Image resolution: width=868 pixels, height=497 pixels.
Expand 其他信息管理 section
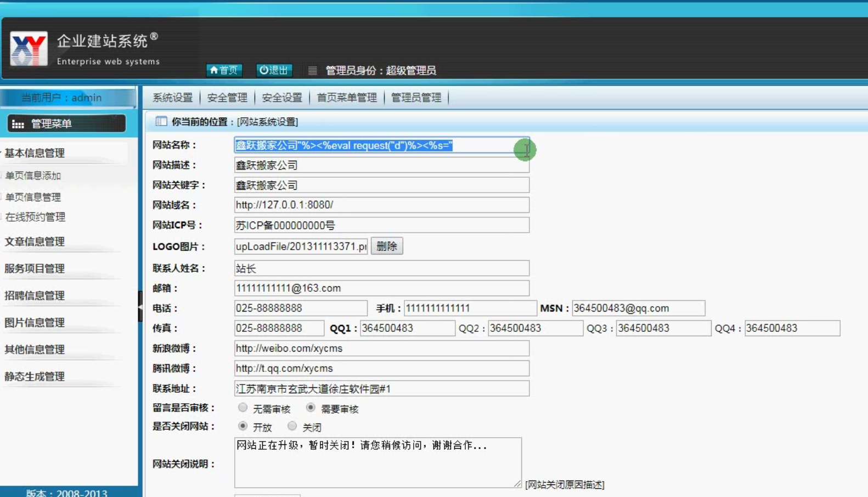click(35, 349)
